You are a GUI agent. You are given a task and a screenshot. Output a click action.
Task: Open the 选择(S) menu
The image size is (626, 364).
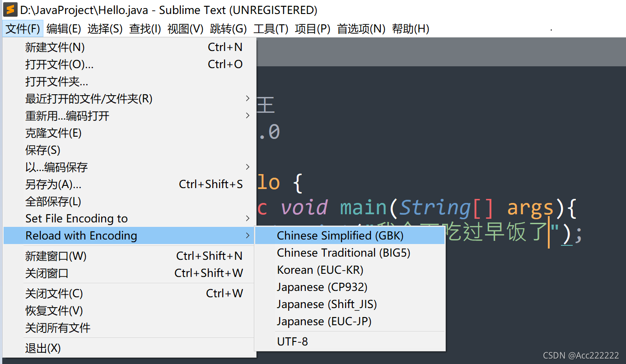pyautogui.click(x=105, y=29)
